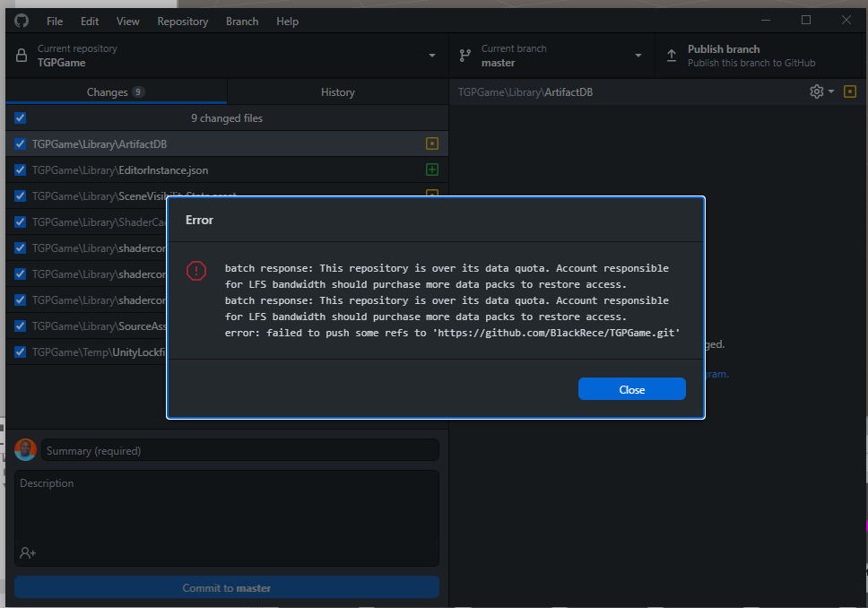The image size is (868, 608).
Task: Click the user avatar beside Summary
Action: pos(25,449)
